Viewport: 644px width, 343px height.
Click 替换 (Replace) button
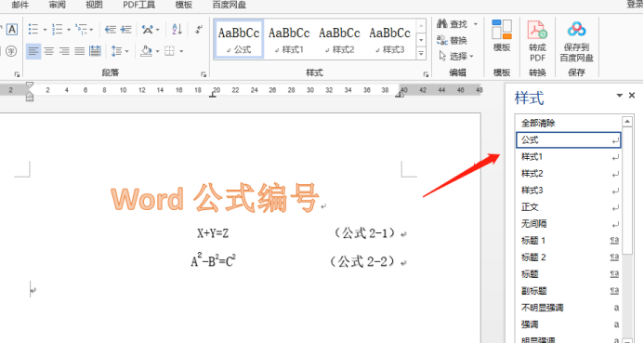(x=452, y=40)
